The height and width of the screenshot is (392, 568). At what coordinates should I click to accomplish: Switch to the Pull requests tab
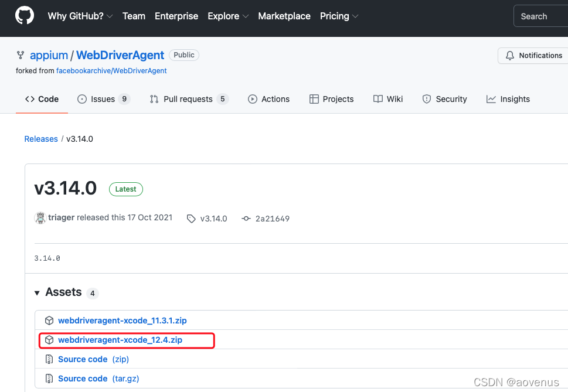pos(189,99)
